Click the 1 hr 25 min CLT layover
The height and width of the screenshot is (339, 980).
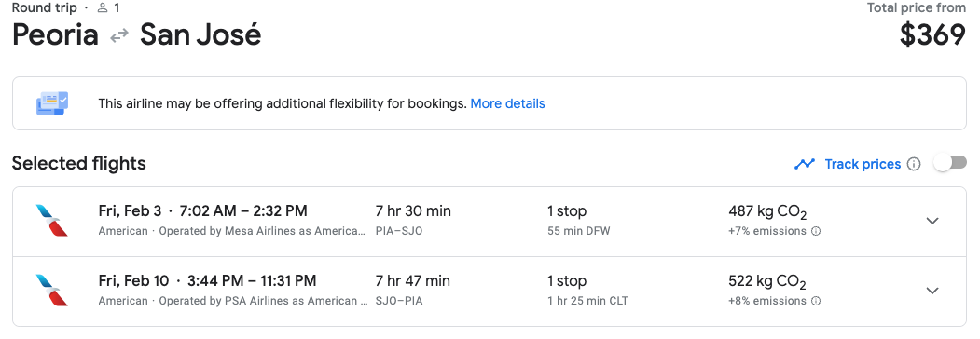click(x=587, y=301)
